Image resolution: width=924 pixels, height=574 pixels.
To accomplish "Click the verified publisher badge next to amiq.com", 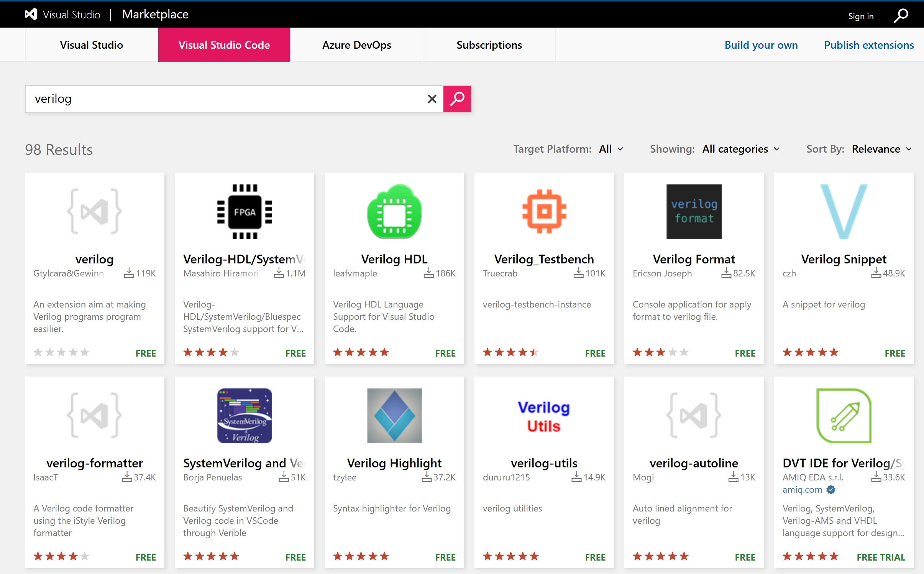I will [830, 490].
